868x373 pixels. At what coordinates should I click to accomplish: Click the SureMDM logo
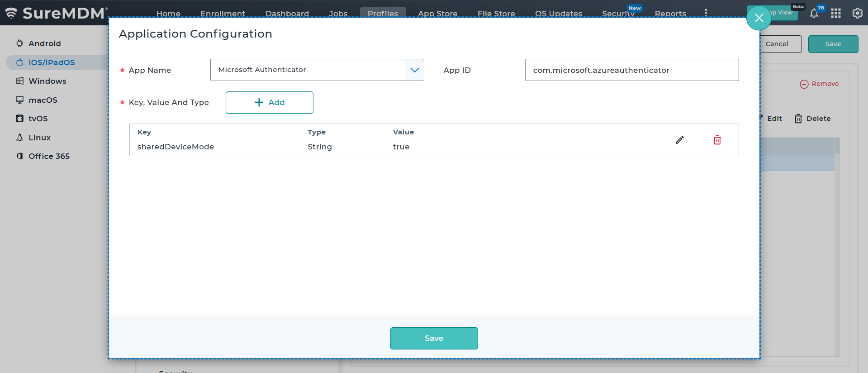pyautogui.click(x=57, y=13)
